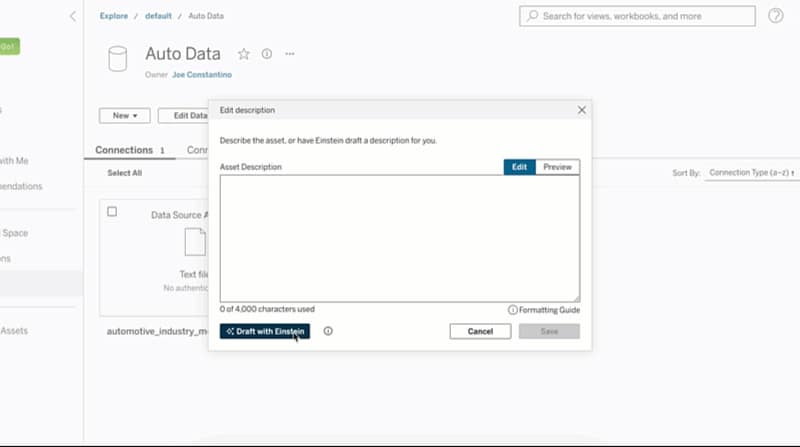Collapse the left sidebar with the chevron

[x=72, y=17]
